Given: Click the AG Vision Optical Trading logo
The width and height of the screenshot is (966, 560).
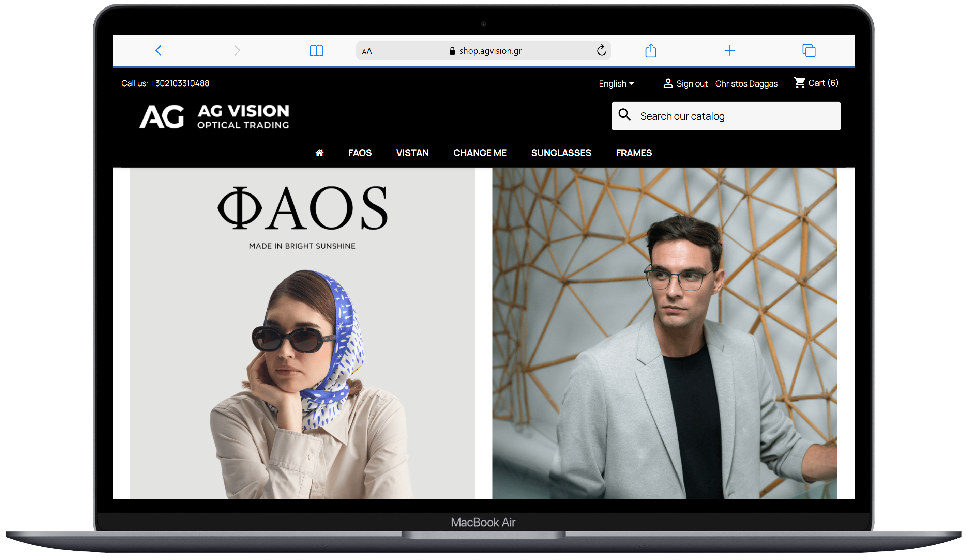Looking at the screenshot, I should click(x=214, y=116).
